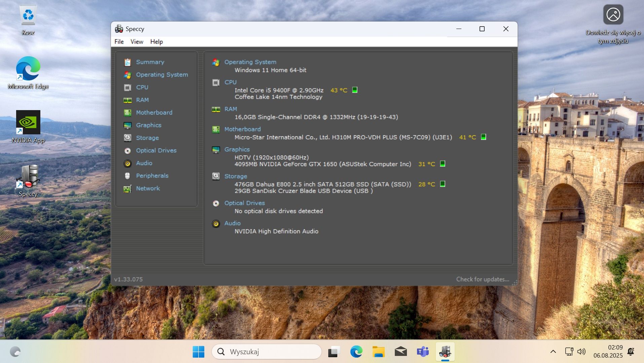The width and height of the screenshot is (644, 363).
Task: Click the Storage heading link in summary
Action: click(x=236, y=176)
